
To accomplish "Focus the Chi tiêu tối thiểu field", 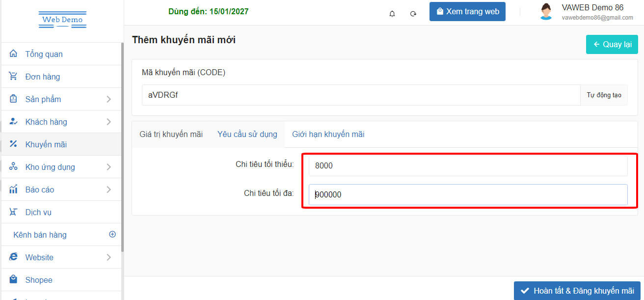I will click(468, 166).
